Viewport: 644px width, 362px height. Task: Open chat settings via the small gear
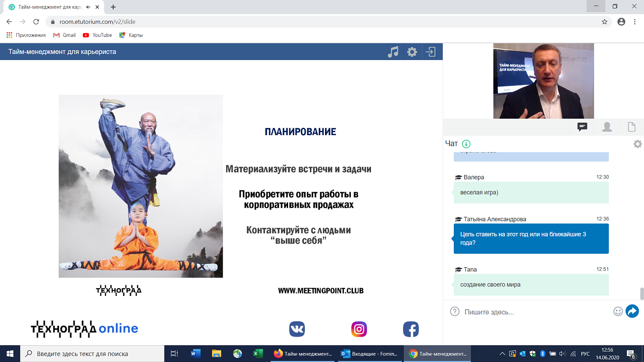point(638,144)
